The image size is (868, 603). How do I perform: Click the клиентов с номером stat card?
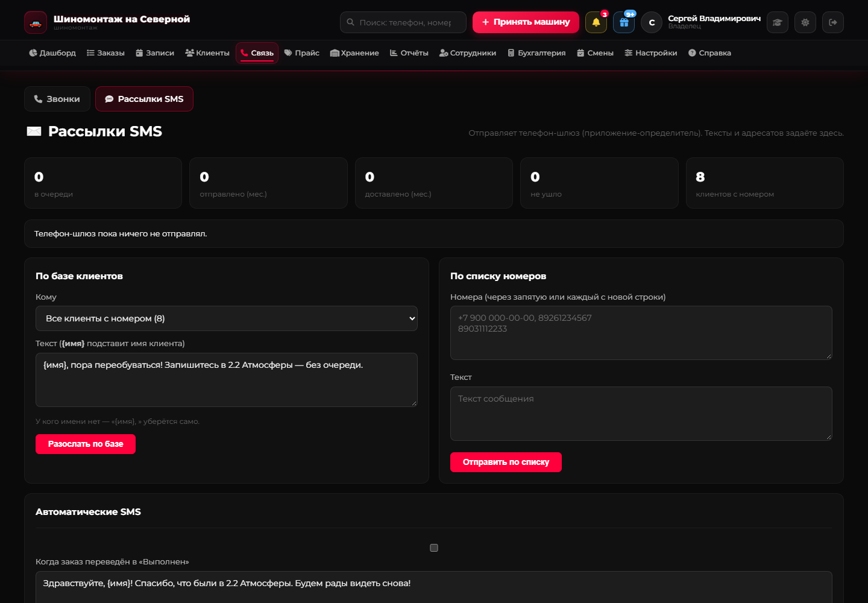point(765,183)
